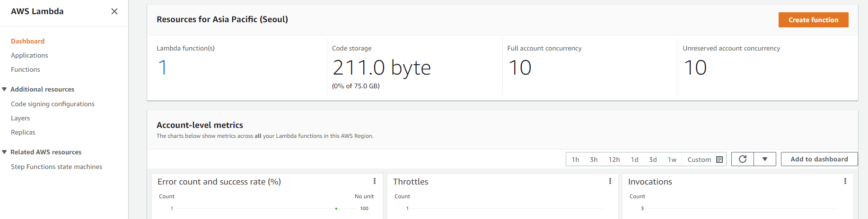The image size is (868, 219).
Task: Open Step Functions state machines
Action: 56,167
